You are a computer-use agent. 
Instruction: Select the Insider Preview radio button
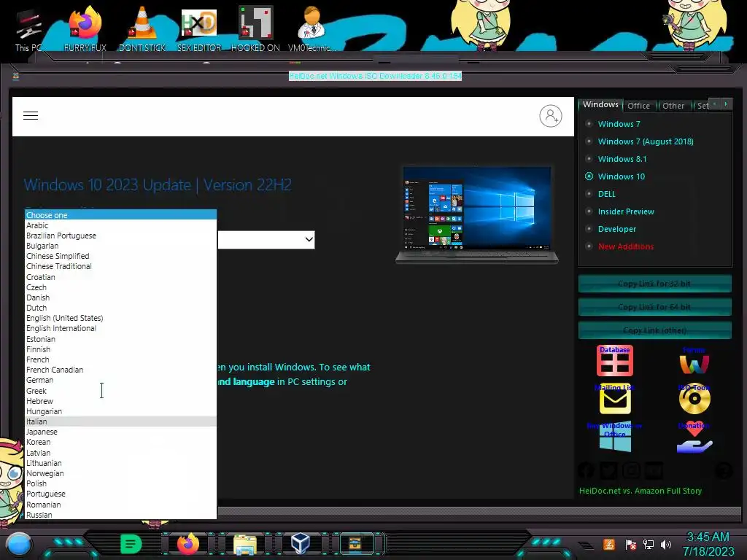(589, 211)
